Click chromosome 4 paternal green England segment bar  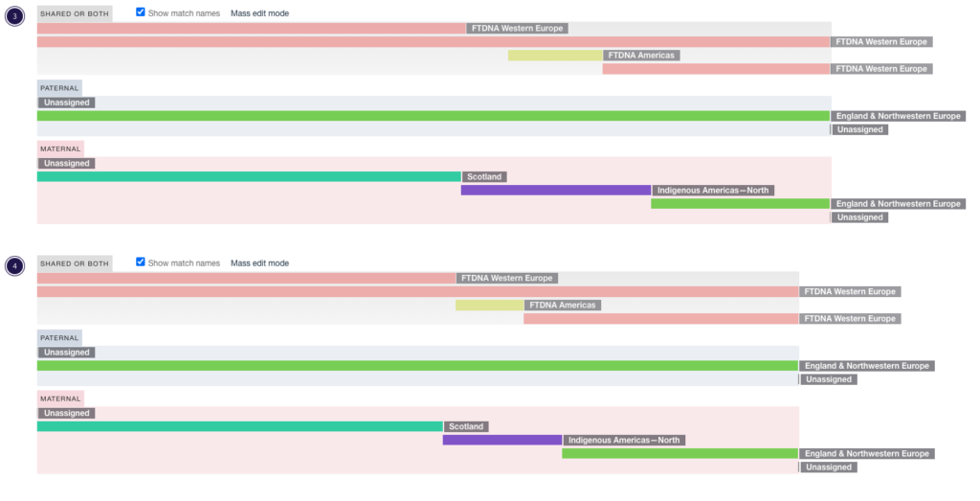417,366
